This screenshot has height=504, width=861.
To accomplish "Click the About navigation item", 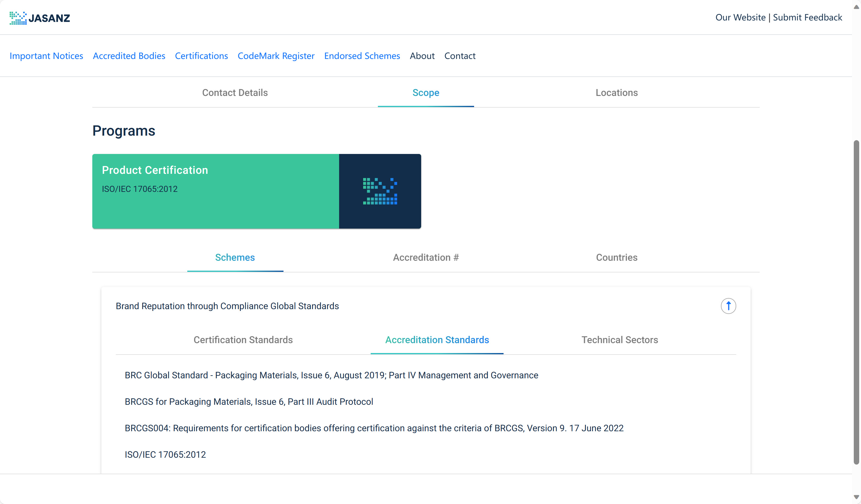I will [422, 55].
